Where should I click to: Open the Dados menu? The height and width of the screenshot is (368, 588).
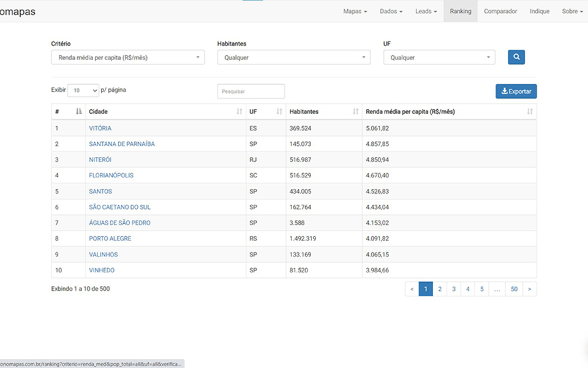coord(391,11)
